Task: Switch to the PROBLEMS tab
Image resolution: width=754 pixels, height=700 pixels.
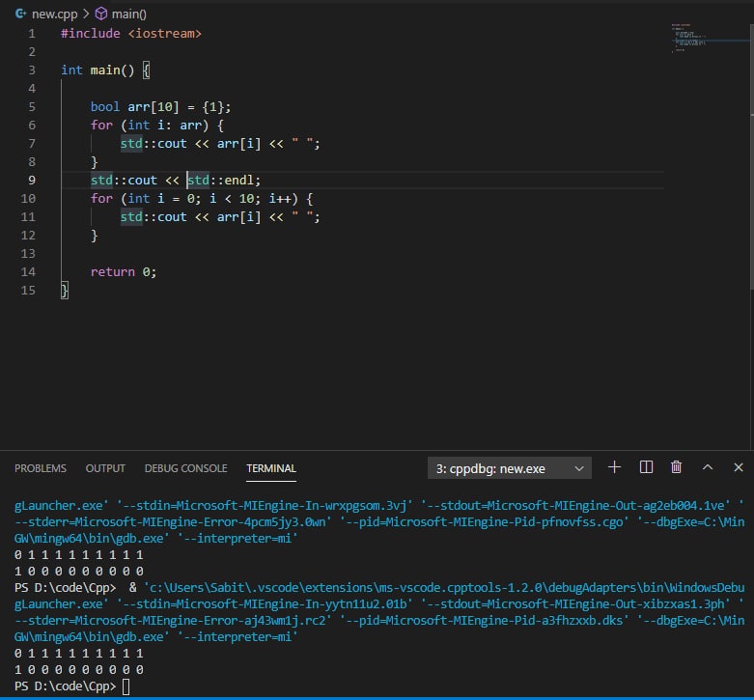Action: tap(41, 468)
